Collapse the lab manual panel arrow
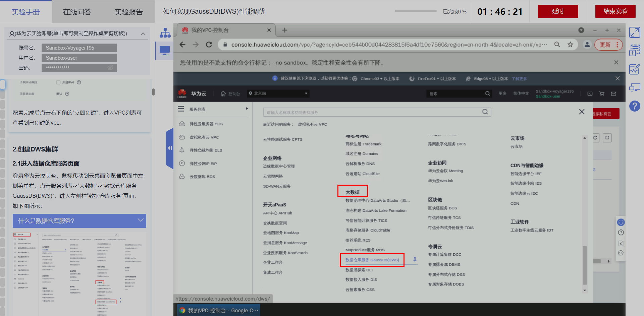This screenshot has height=316, width=644. pos(170,148)
